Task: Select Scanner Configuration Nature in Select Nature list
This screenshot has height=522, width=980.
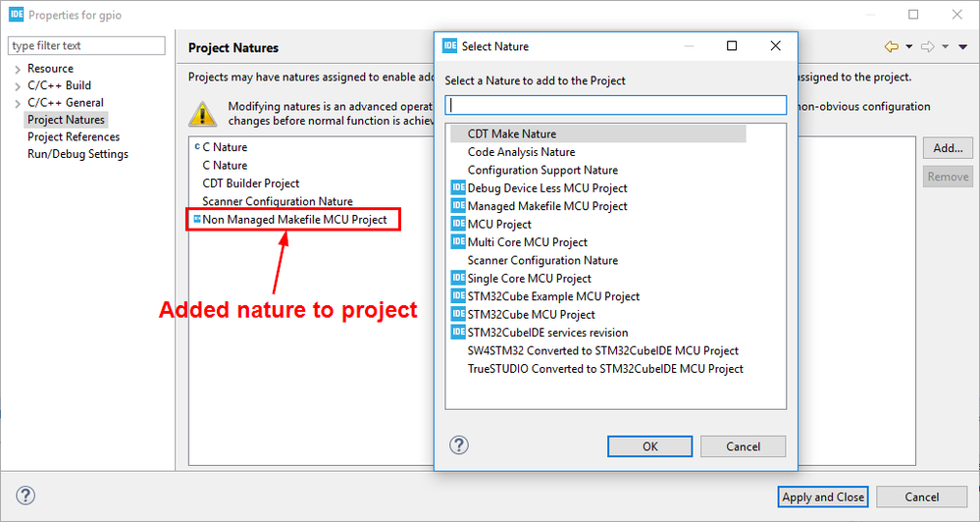Action: tap(542, 260)
